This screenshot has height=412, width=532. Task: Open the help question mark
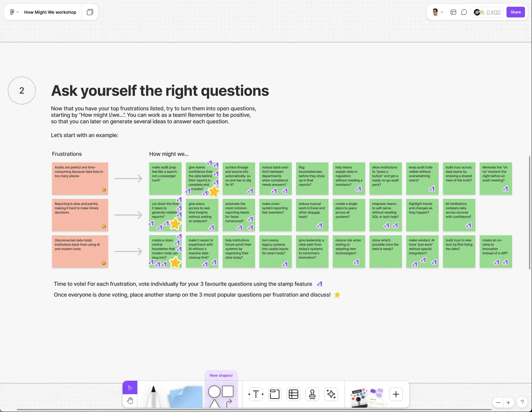(522, 402)
